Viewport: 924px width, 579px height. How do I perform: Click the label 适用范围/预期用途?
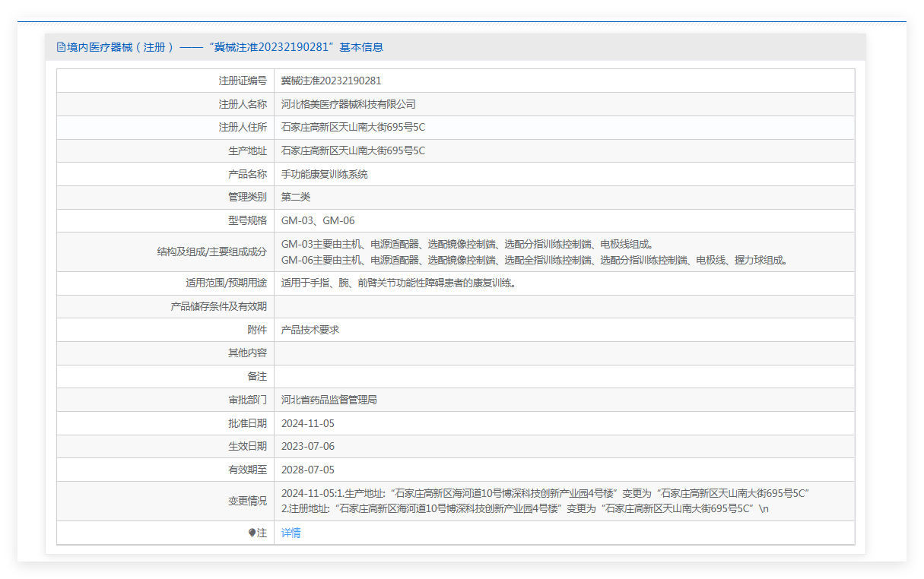tap(227, 283)
